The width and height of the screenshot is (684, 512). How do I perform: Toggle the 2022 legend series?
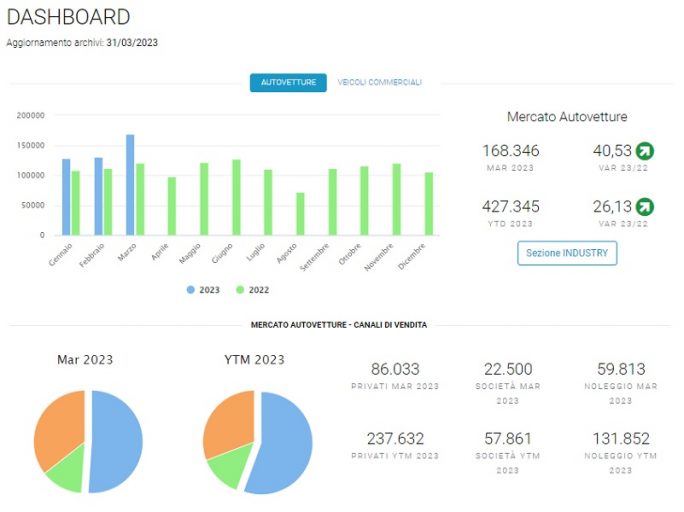pos(253,290)
